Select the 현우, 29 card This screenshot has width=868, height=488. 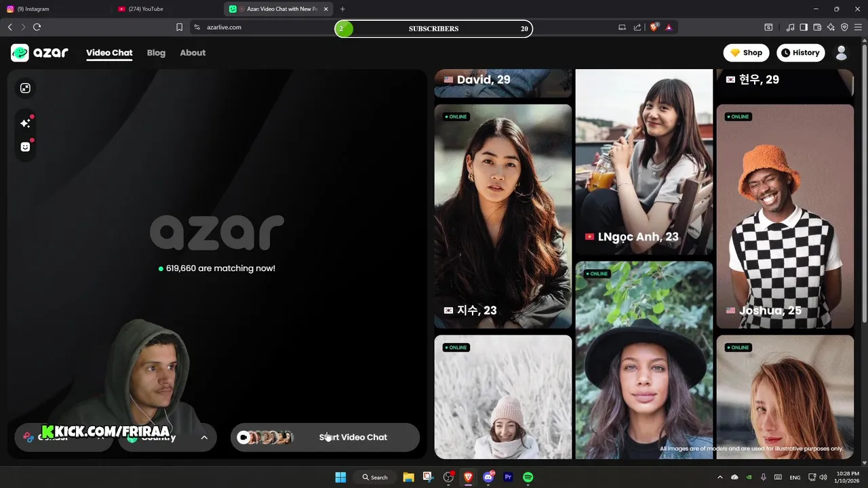click(x=785, y=83)
